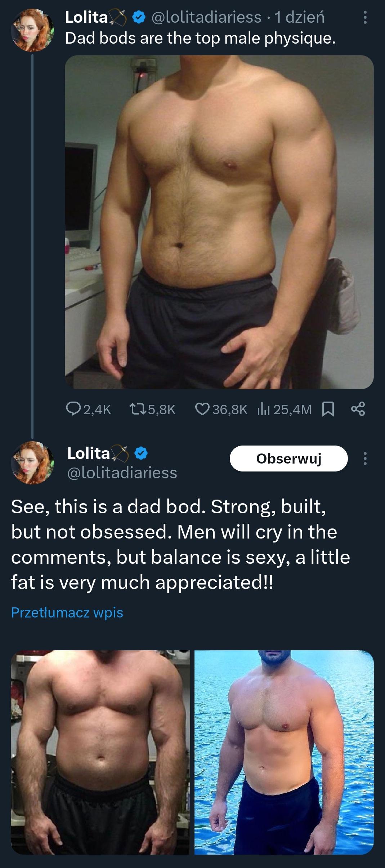Repost the tweet using the retweet icon
The width and height of the screenshot is (385, 868).
[137, 409]
